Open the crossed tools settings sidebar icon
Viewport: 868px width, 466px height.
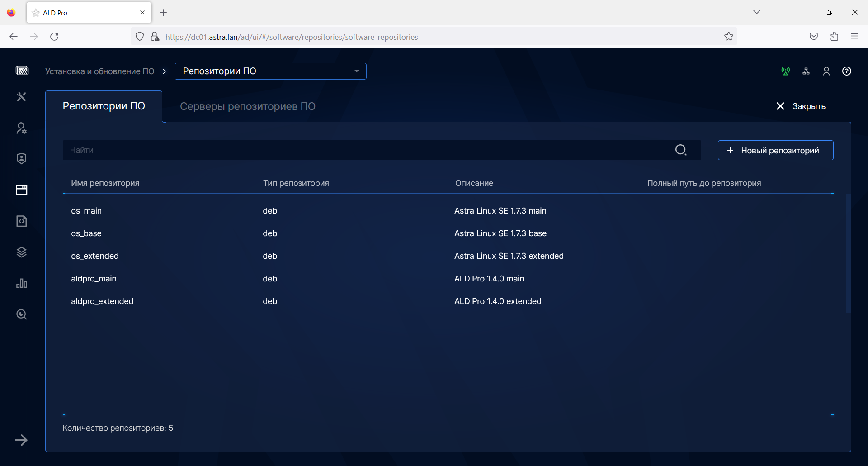(21, 97)
